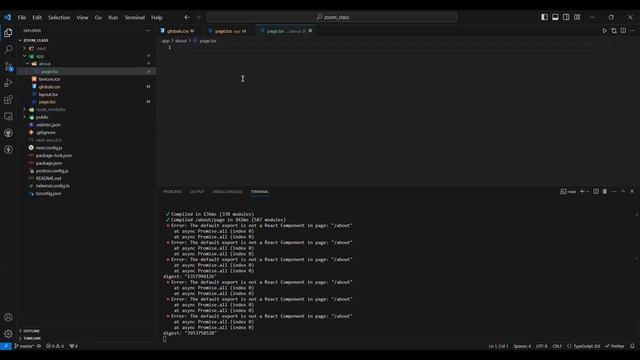Viewport: 640px width, 360px height.
Task: Open the lightning bolt extension view
Action: coord(8,150)
